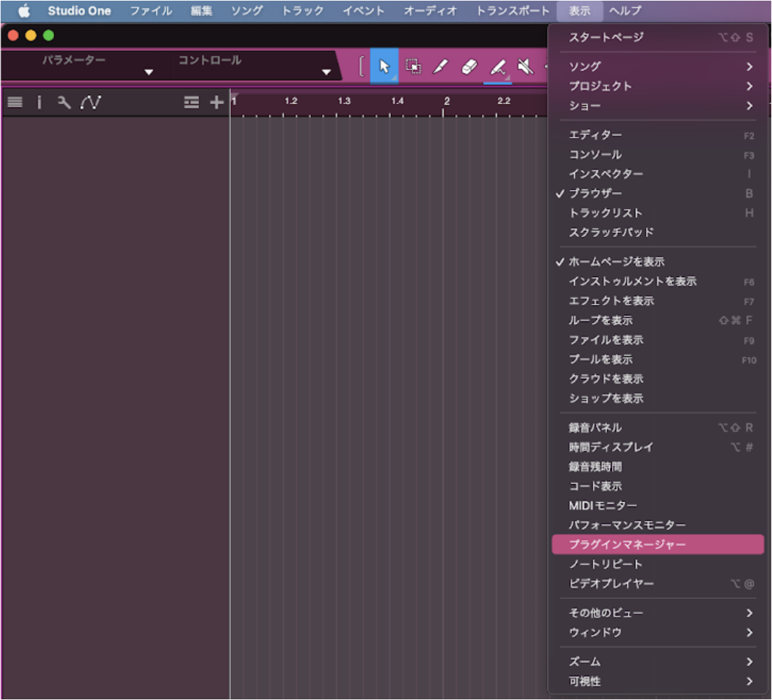Expand the ショー submenu
The width and height of the screenshot is (772, 700).
[658, 106]
